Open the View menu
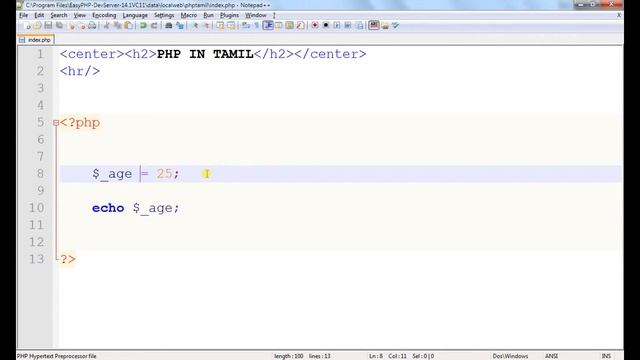Image resolution: width=640 pixels, height=360 pixels. pos(80,15)
